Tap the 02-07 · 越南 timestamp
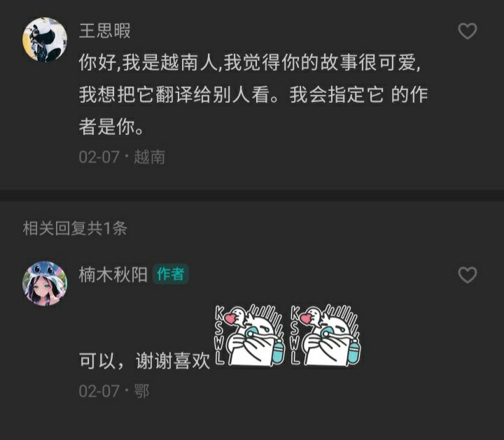The height and width of the screenshot is (440, 504). point(122,157)
